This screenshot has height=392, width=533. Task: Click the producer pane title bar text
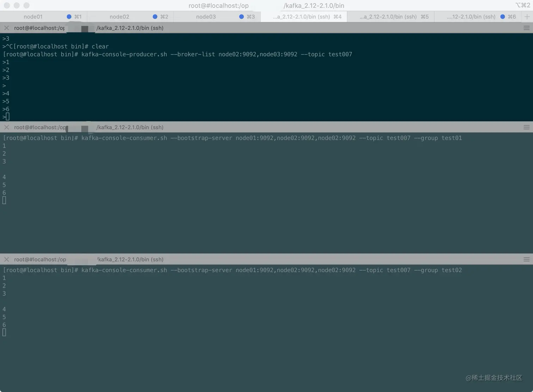[x=89, y=28]
